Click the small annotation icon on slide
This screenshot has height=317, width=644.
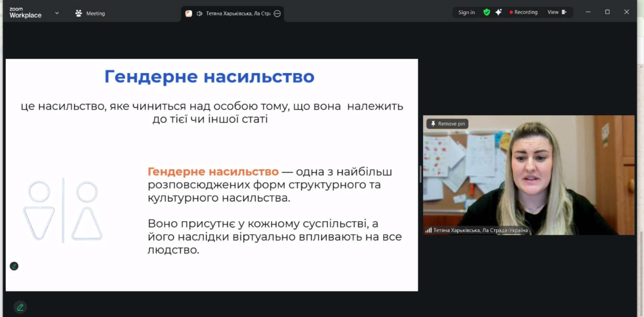tap(14, 266)
